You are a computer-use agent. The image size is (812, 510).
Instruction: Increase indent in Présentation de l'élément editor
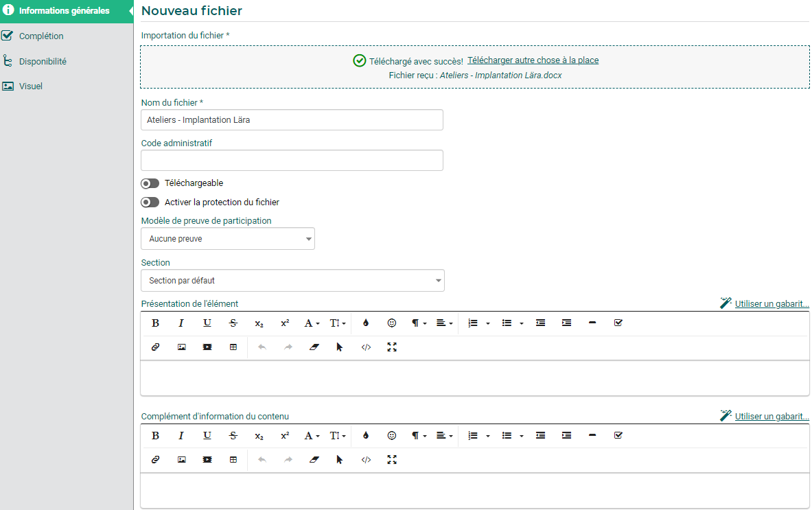click(566, 323)
